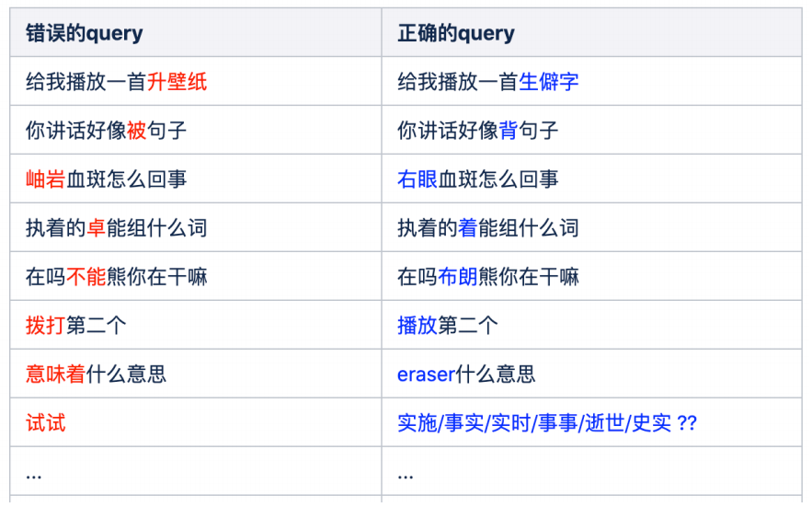Click the header cell "错误的query"
The height and width of the screenshot is (507, 812).
tap(196, 32)
